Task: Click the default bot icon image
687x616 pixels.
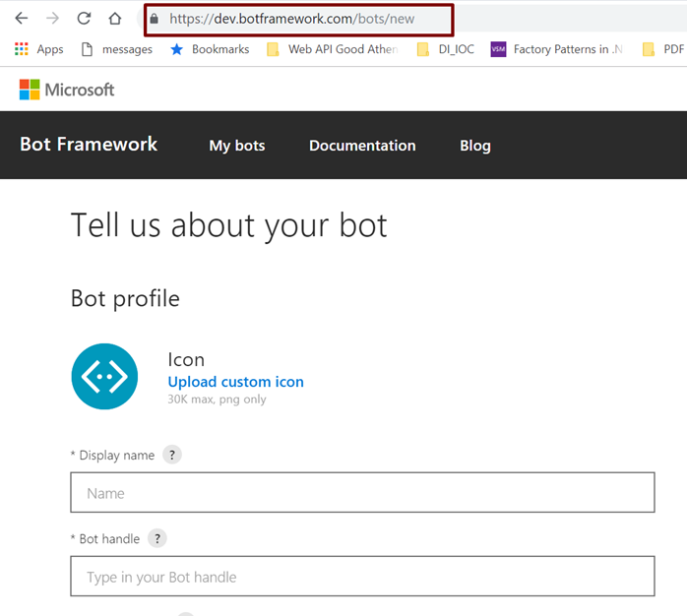Action: pyautogui.click(x=104, y=376)
